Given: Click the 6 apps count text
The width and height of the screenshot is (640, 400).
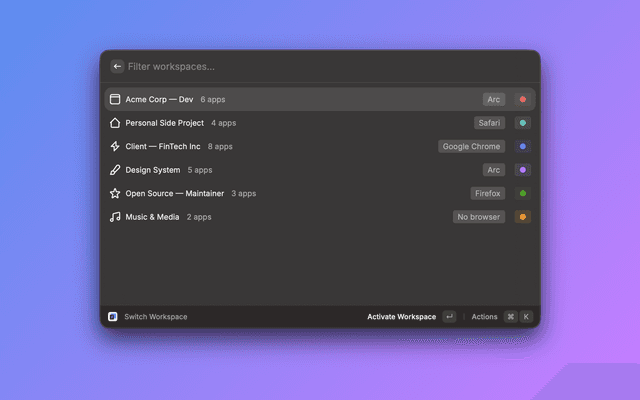Looking at the screenshot, I should 213,100.
